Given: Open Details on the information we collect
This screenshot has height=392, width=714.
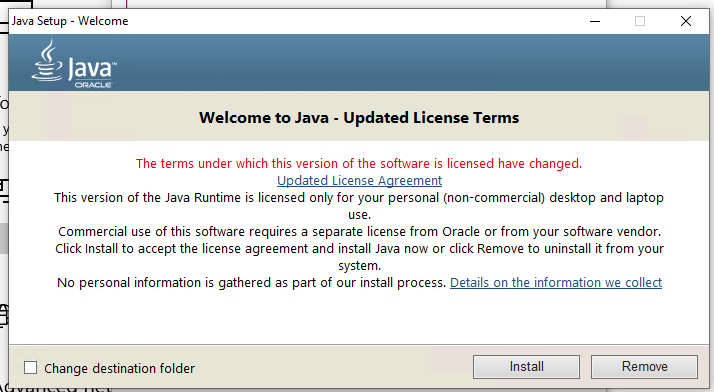Looking at the screenshot, I should 556,283.
